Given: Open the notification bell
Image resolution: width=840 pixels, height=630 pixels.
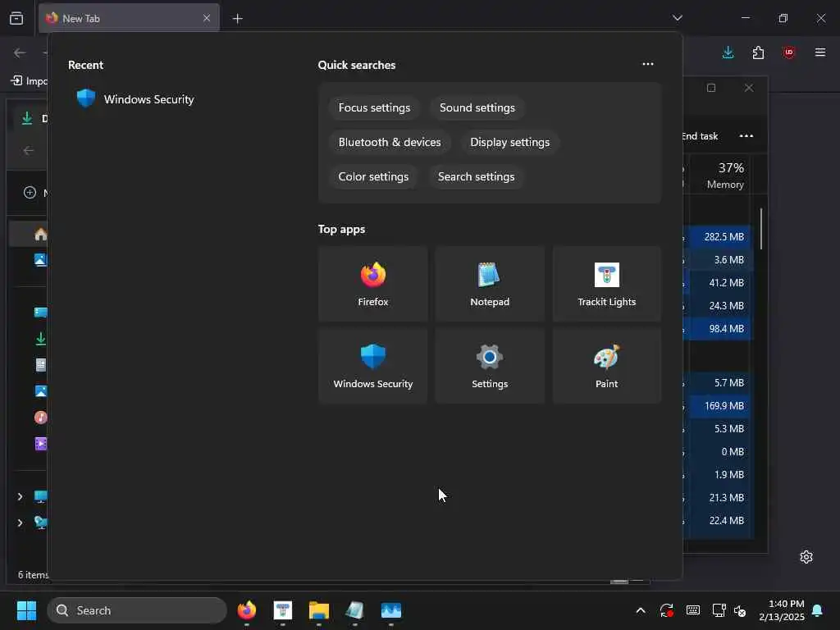Looking at the screenshot, I should (x=817, y=610).
